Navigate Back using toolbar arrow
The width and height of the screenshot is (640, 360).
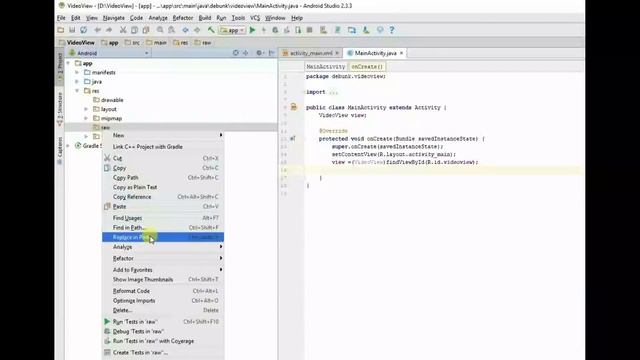tap(185, 30)
